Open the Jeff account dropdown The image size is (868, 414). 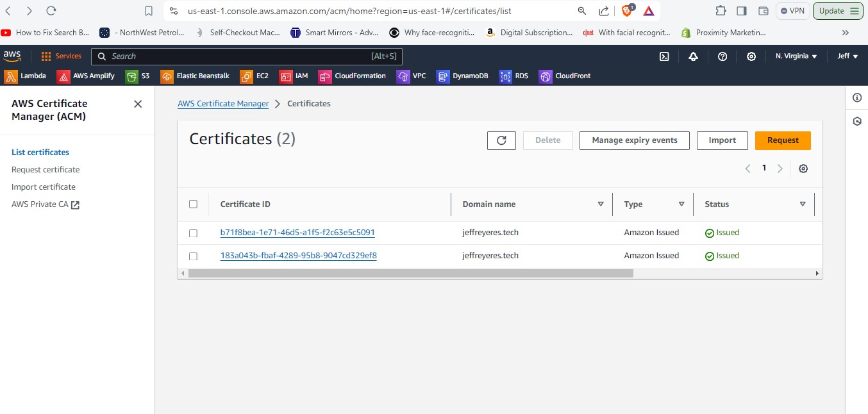pyautogui.click(x=847, y=56)
